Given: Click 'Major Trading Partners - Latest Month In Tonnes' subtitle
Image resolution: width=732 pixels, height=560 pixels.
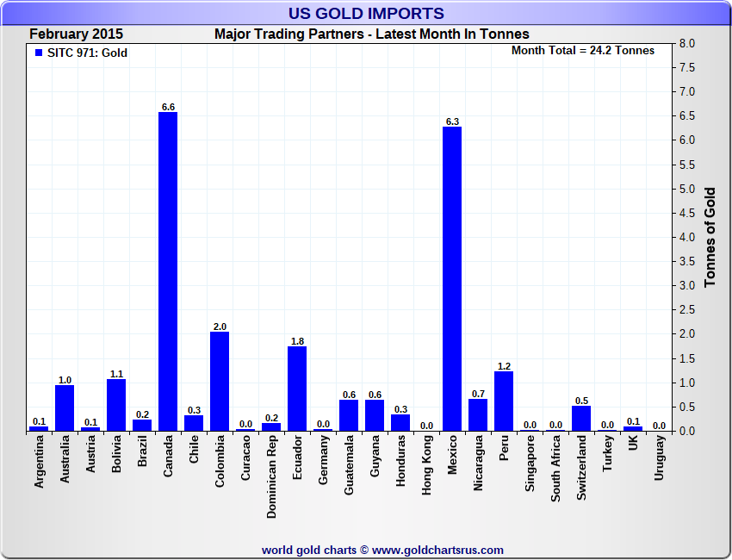Looking at the screenshot, I should [x=372, y=34].
